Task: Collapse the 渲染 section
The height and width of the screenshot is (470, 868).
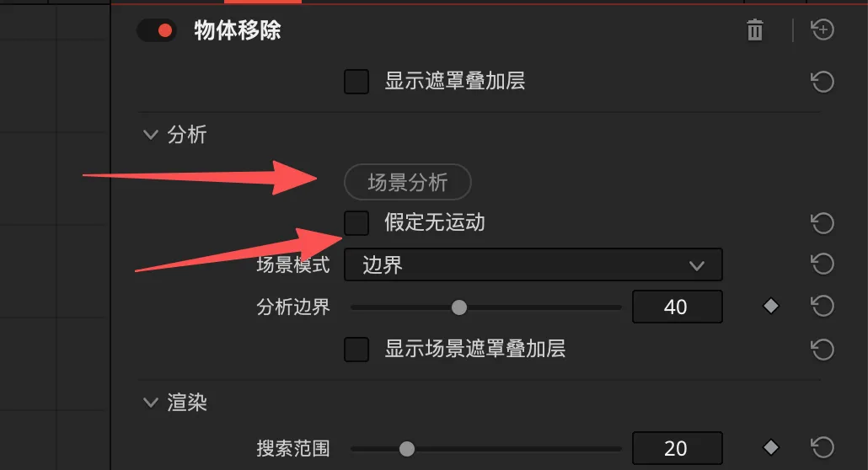Action: [151, 403]
